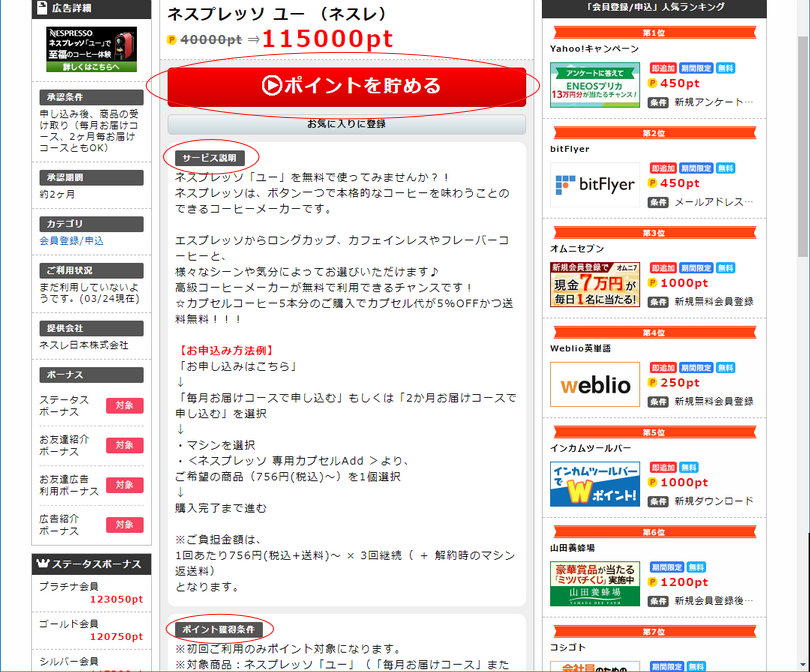This screenshot has height=672, width=810.
Task: Click the scrollbar down arrow
Action: (803, 664)
